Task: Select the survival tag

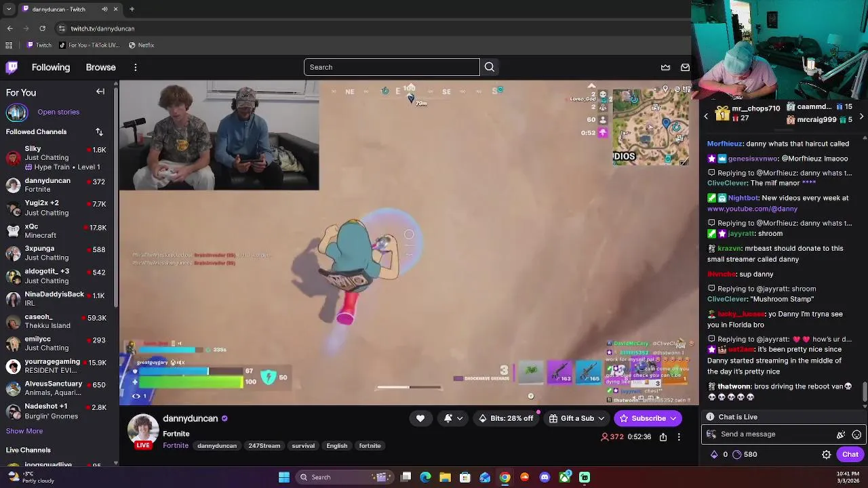Action: click(303, 445)
